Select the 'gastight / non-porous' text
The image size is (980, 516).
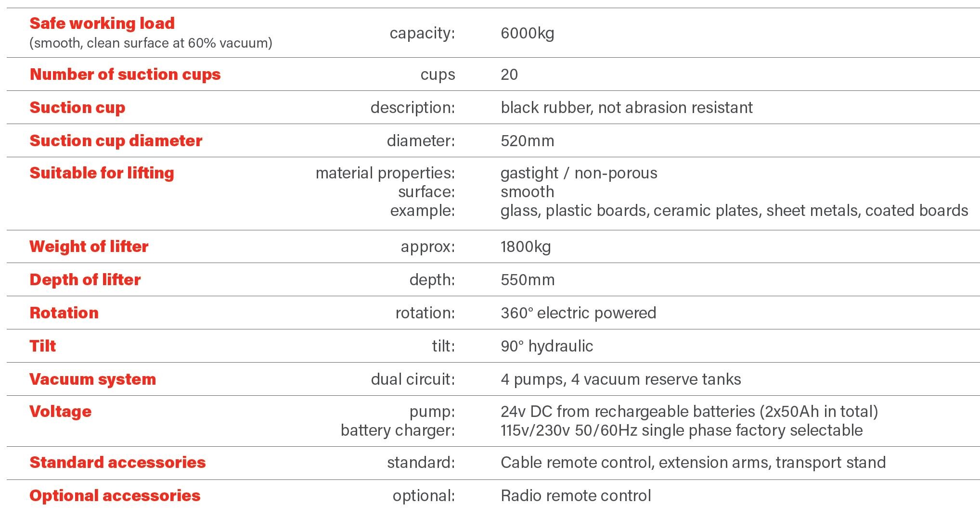click(x=579, y=173)
